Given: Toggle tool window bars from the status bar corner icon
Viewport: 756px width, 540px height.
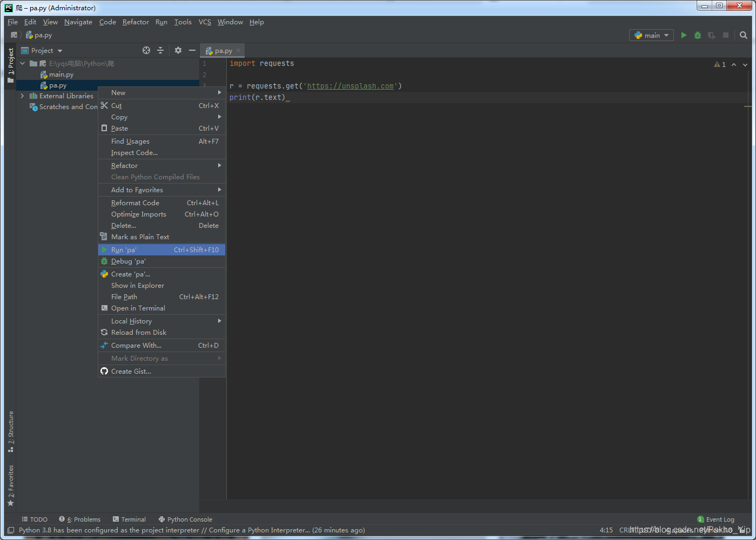Looking at the screenshot, I should 10,530.
